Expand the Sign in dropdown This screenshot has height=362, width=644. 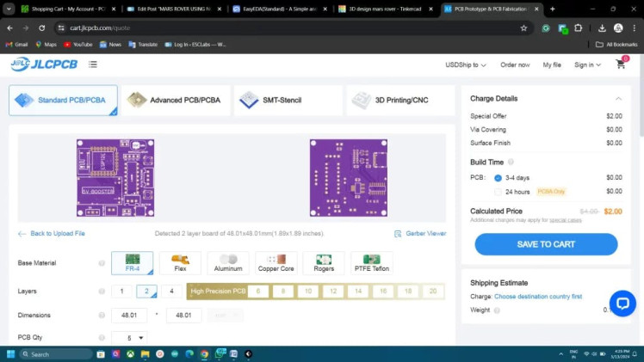(x=587, y=64)
